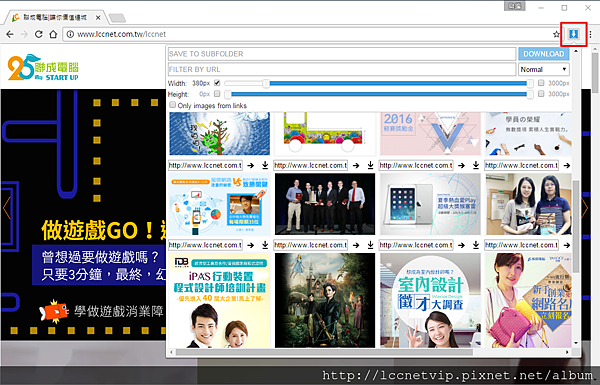Download second-row first image via its arrow

tap(265, 245)
